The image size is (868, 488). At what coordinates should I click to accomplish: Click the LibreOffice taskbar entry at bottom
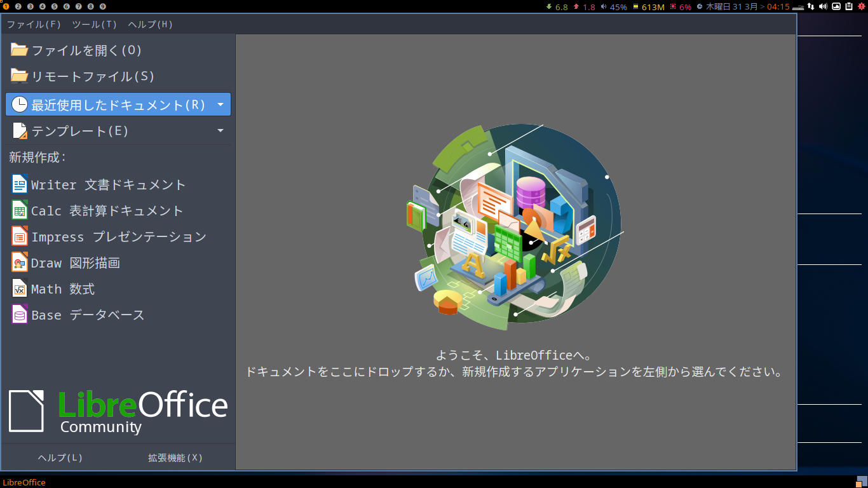(24, 482)
